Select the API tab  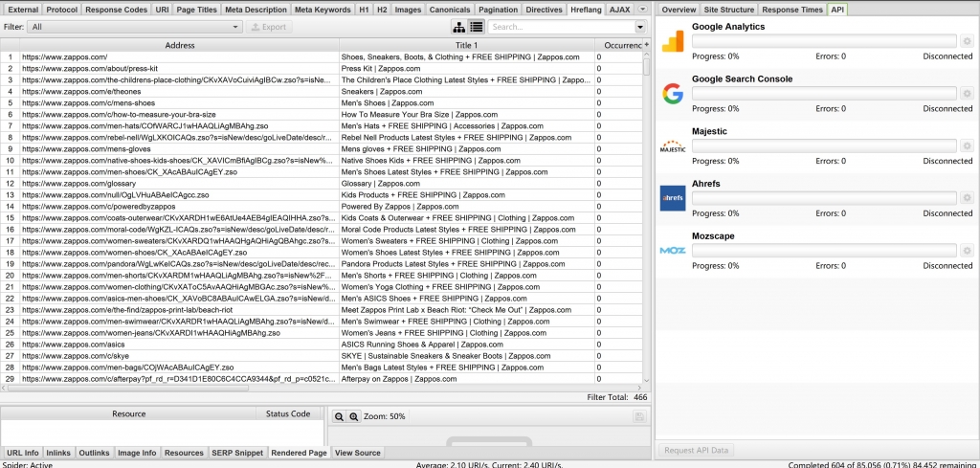pyautogui.click(x=836, y=10)
